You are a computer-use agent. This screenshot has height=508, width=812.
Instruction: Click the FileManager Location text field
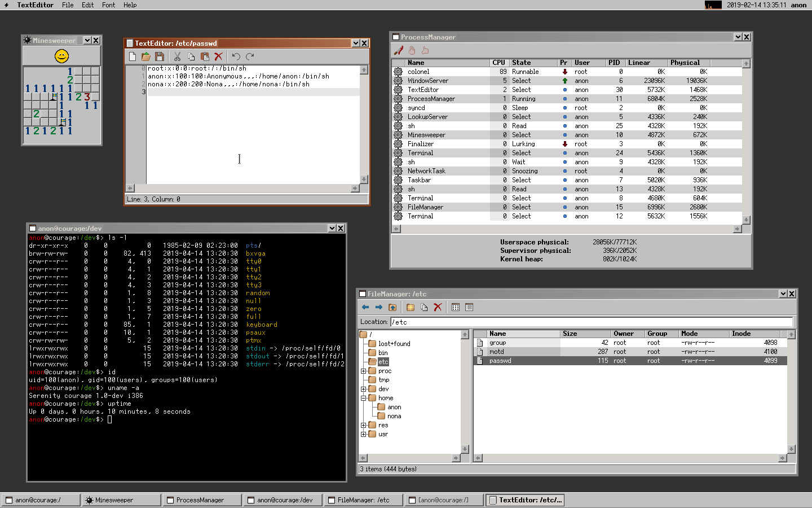tap(591, 322)
